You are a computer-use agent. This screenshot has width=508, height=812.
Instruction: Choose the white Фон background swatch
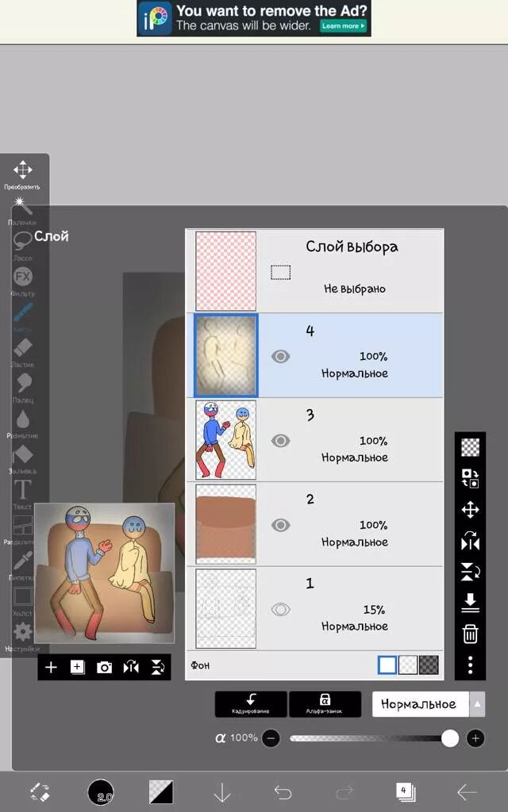387,665
